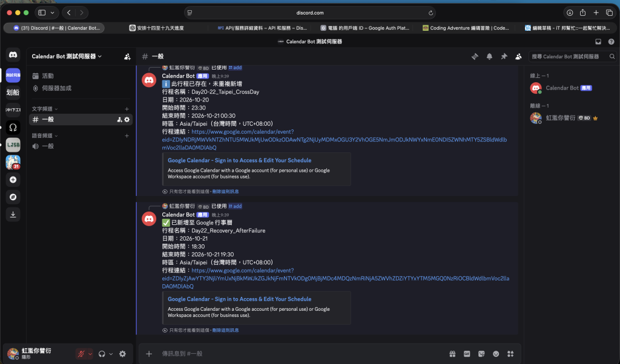
Task: Click Calendar Bot name on first message
Action: [x=179, y=76]
